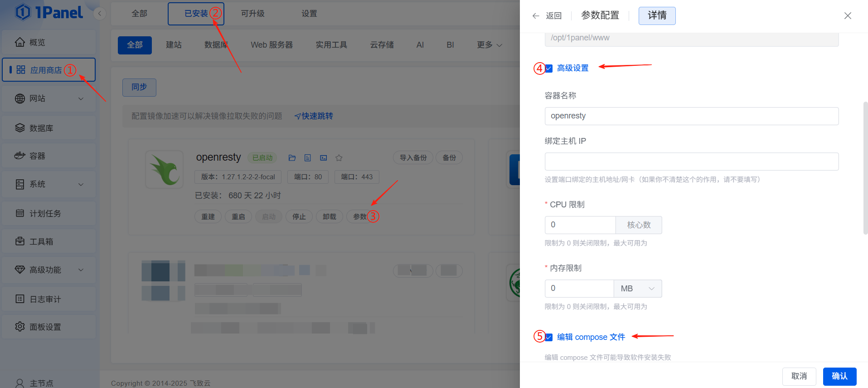868x388 pixels.
Task: Switch to the 设置 tab
Action: (x=309, y=14)
